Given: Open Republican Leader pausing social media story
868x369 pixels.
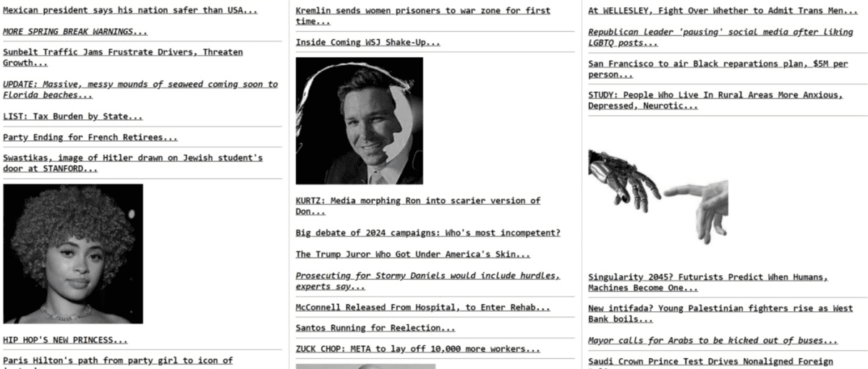Looking at the screenshot, I should pyautogui.click(x=720, y=38).
